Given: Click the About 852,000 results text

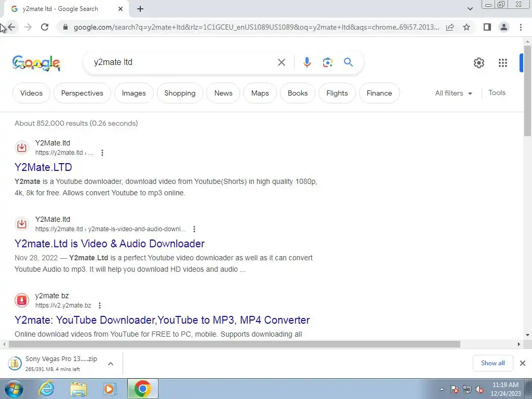Looking at the screenshot, I should click(76, 123).
